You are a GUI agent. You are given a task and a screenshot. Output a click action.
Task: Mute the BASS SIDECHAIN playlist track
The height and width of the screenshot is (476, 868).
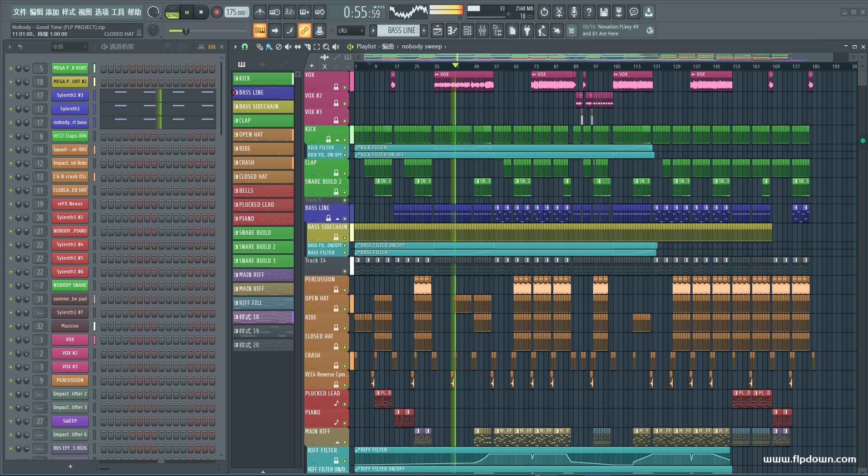click(344, 238)
